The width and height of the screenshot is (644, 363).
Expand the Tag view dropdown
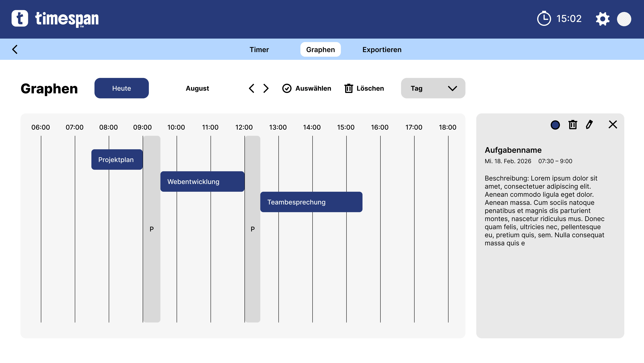(x=433, y=88)
